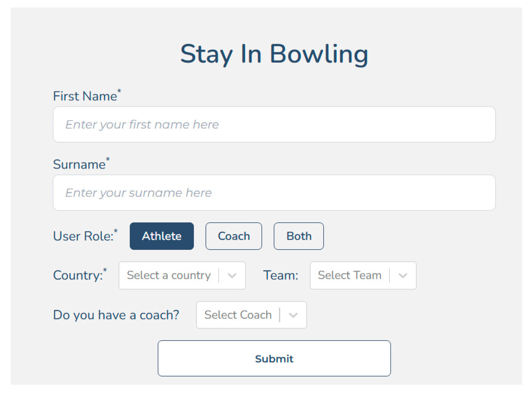Focus the first name input field
The image size is (532, 395).
[x=274, y=124]
